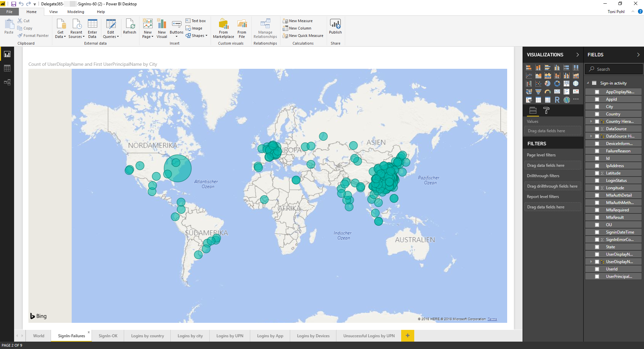Pick the funnel chart visualization
This screenshot has height=349, width=644.
coord(538,92)
